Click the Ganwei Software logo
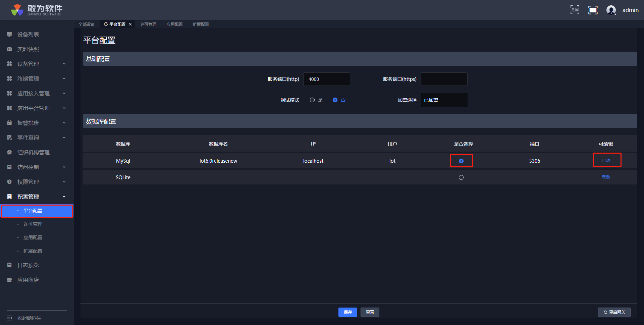 37,10
